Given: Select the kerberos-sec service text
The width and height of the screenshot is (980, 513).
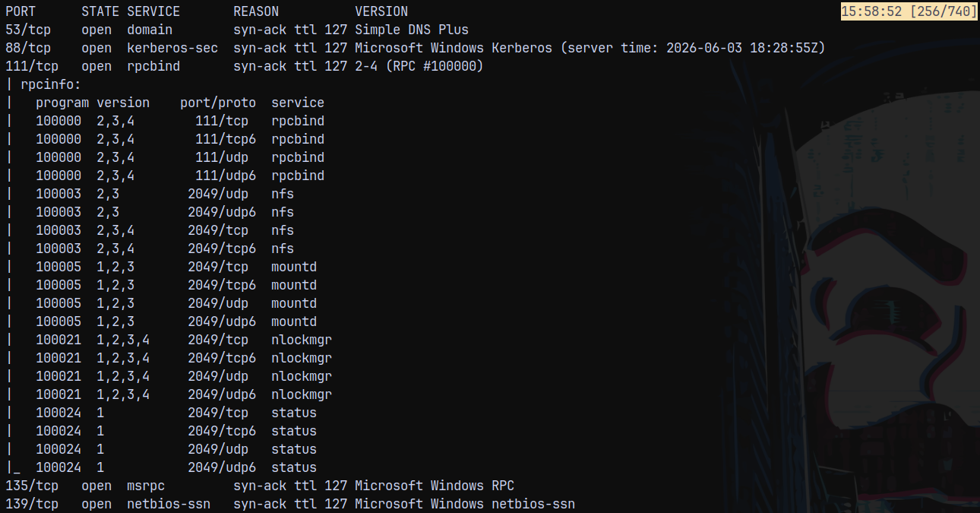Looking at the screenshot, I should coord(172,48).
